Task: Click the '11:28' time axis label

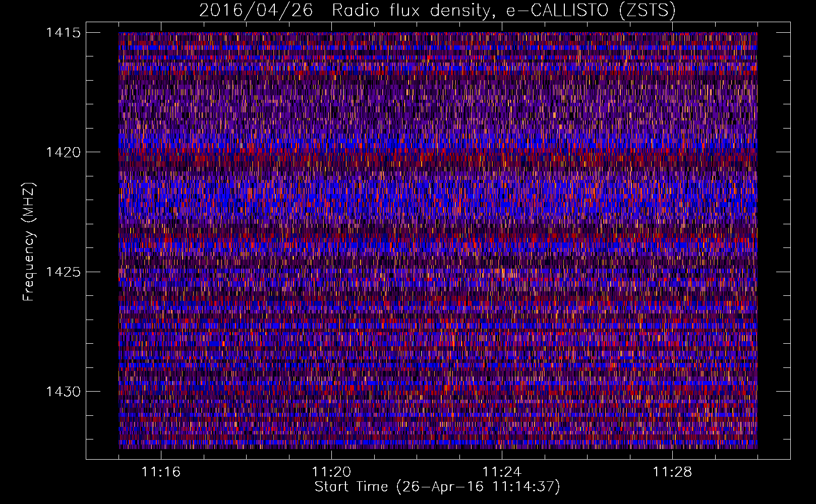Action: click(672, 472)
